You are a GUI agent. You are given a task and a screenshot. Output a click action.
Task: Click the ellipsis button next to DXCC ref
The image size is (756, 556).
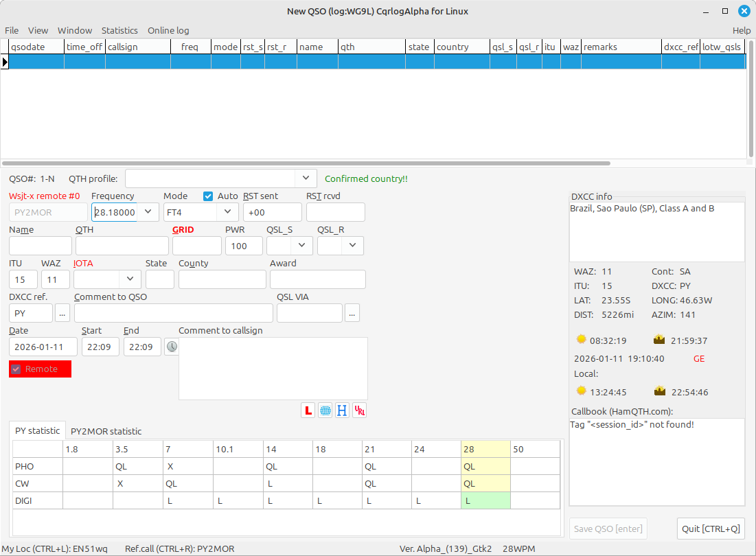(x=62, y=313)
